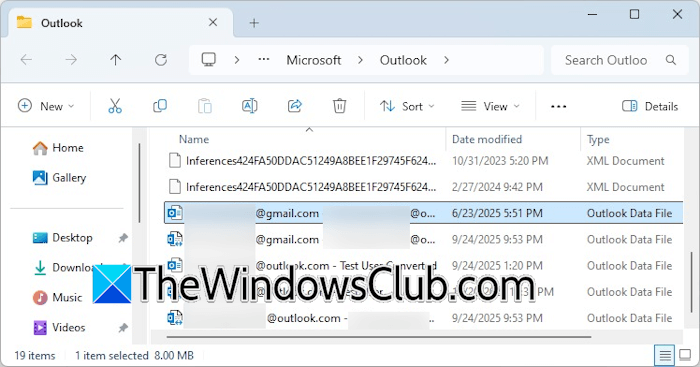
Task: Show hidden breadcrumb path ellipsis
Action: [264, 59]
